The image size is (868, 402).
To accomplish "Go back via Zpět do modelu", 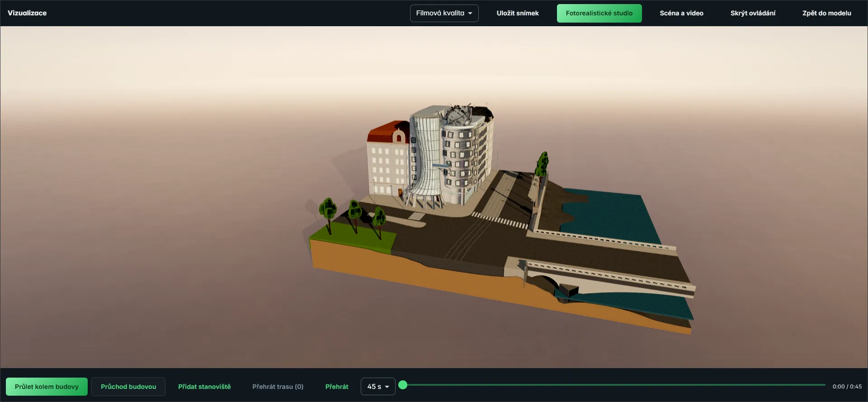I will pyautogui.click(x=826, y=13).
